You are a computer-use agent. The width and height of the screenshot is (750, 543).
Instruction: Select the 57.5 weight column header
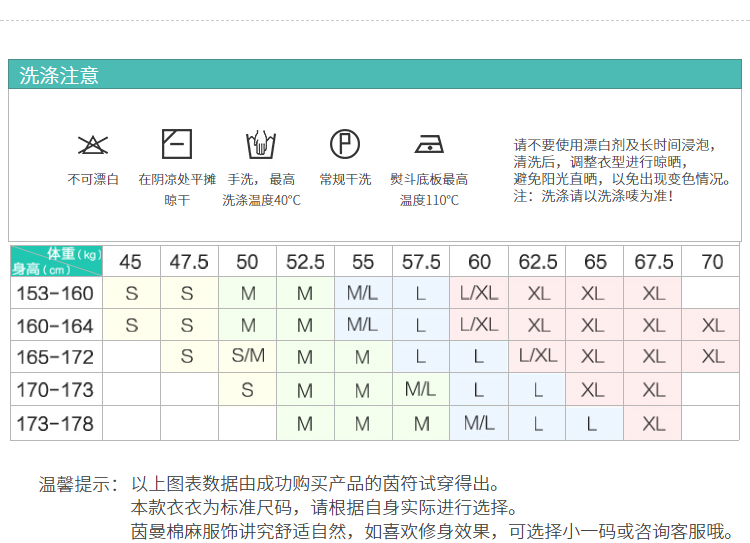point(421,262)
